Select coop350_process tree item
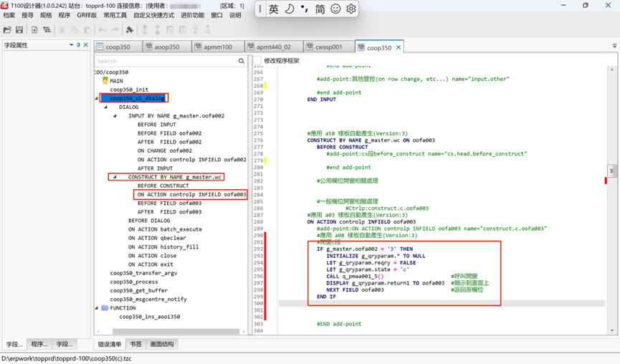Viewport: 620px width, 364px height. 133,282
